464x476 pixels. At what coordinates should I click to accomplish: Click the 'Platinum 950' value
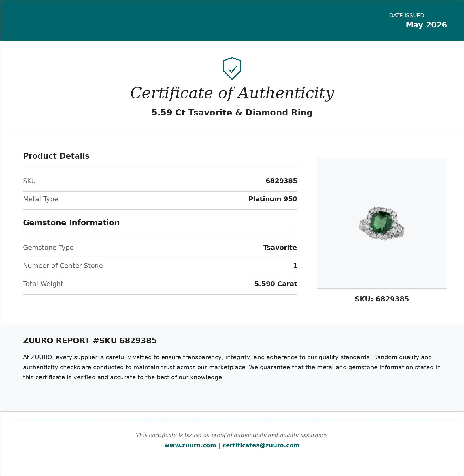[273, 199]
